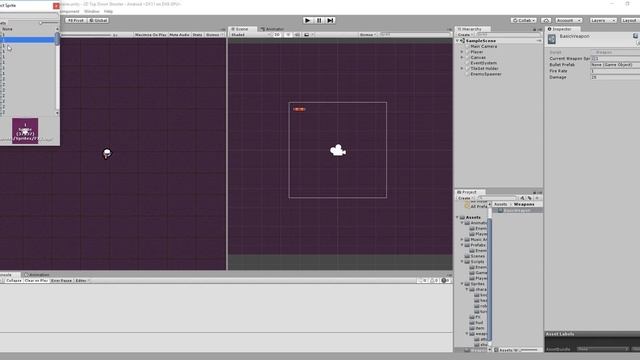Toggle Maximize On Play in Game view
Viewport: 640px width, 360px height.
coord(150,35)
